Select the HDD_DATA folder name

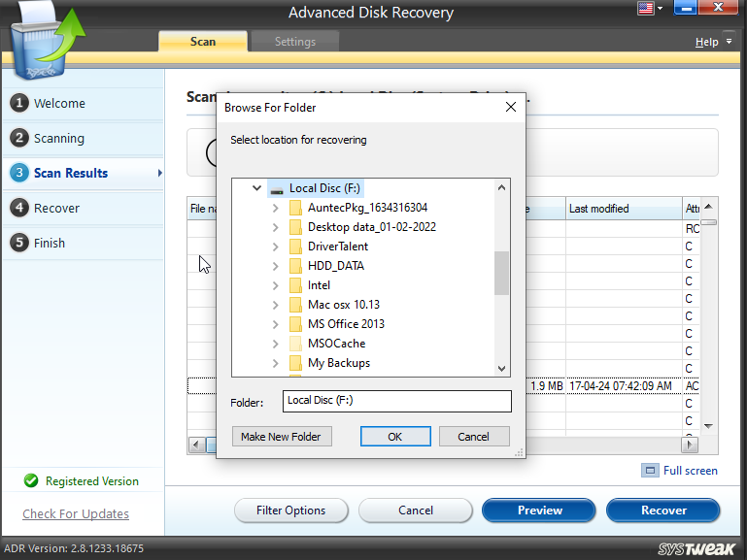pos(336,266)
